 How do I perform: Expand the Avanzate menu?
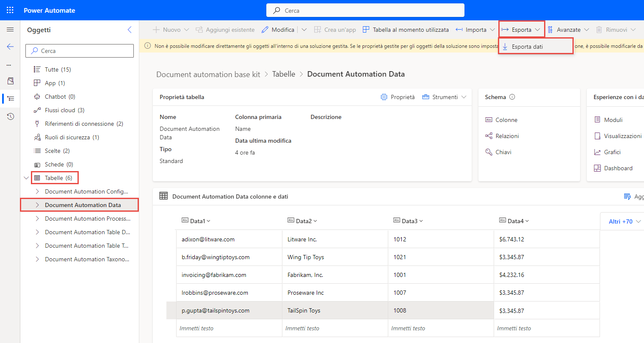pyautogui.click(x=568, y=30)
